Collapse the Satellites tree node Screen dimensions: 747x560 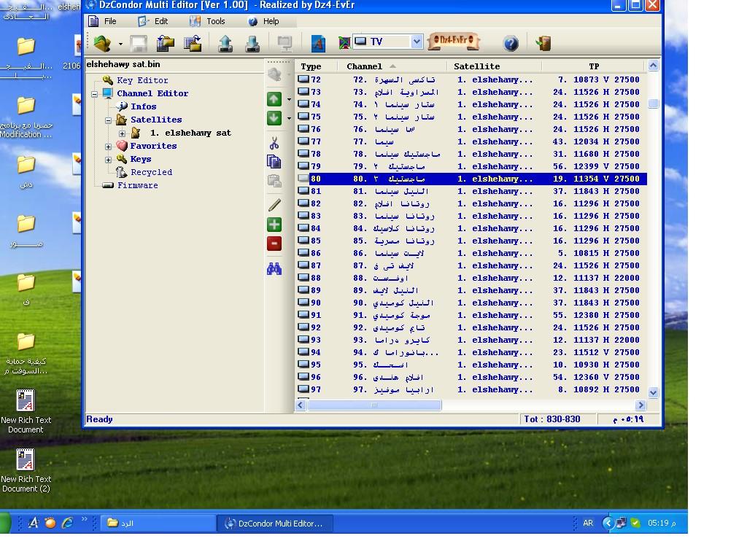[x=108, y=120]
